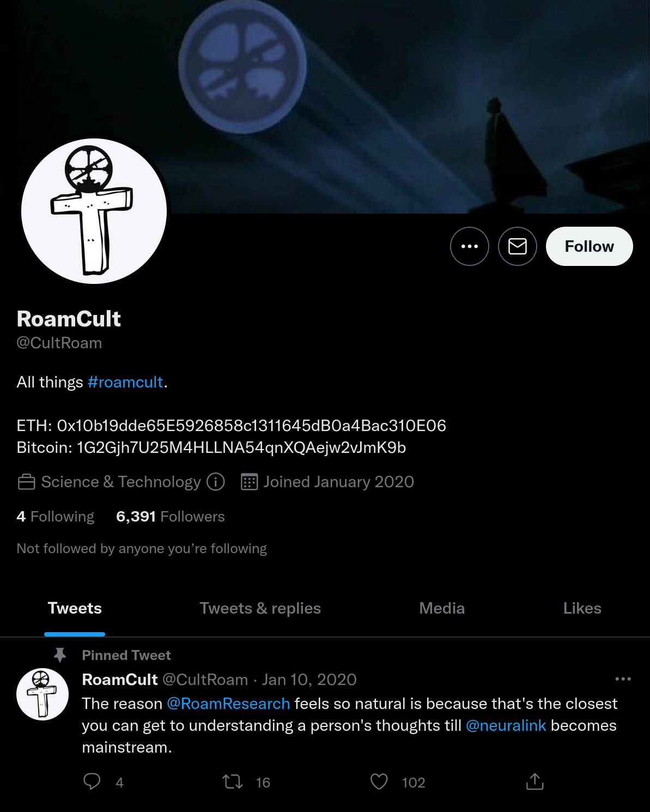Click the @neuralink mention link
The width and height of the screenshot is (650, 812).
(x=506, y=725)
